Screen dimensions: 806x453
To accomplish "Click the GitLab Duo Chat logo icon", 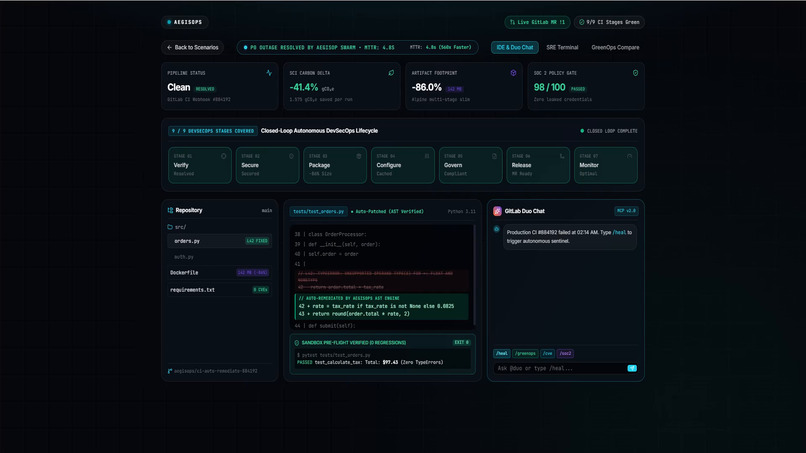I will click(x=497, y=211).
